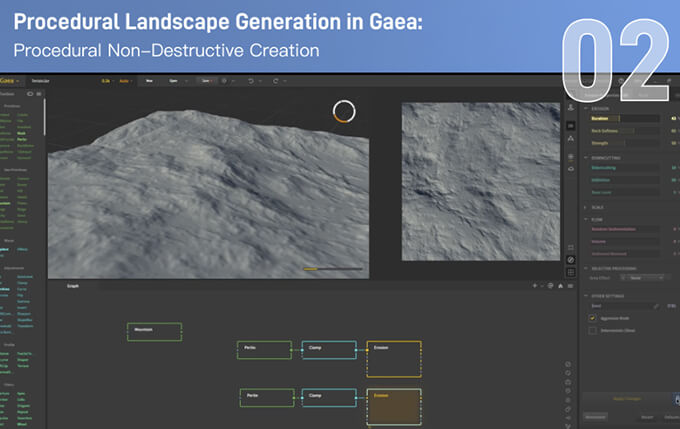
Task: Click the New button in top toolbar
Action: tap(149, 81)
